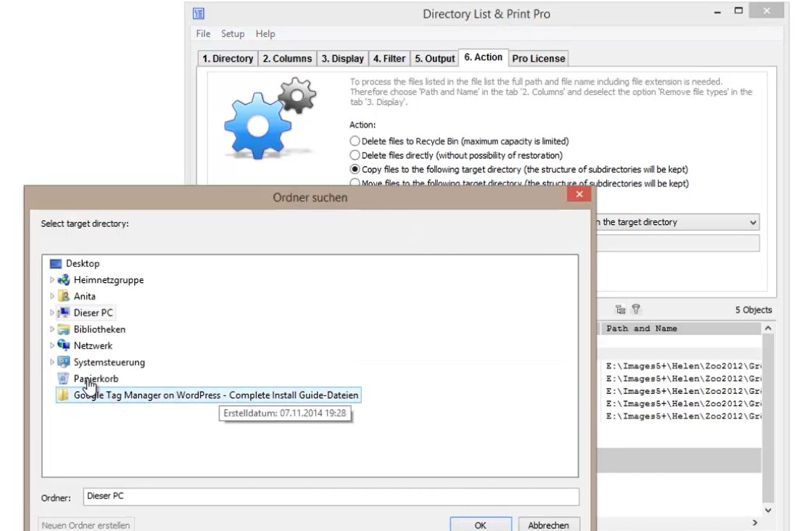Click the Dieser PC computer icon
This screenshot has width=812, height=531.
(x=64, y=313)
